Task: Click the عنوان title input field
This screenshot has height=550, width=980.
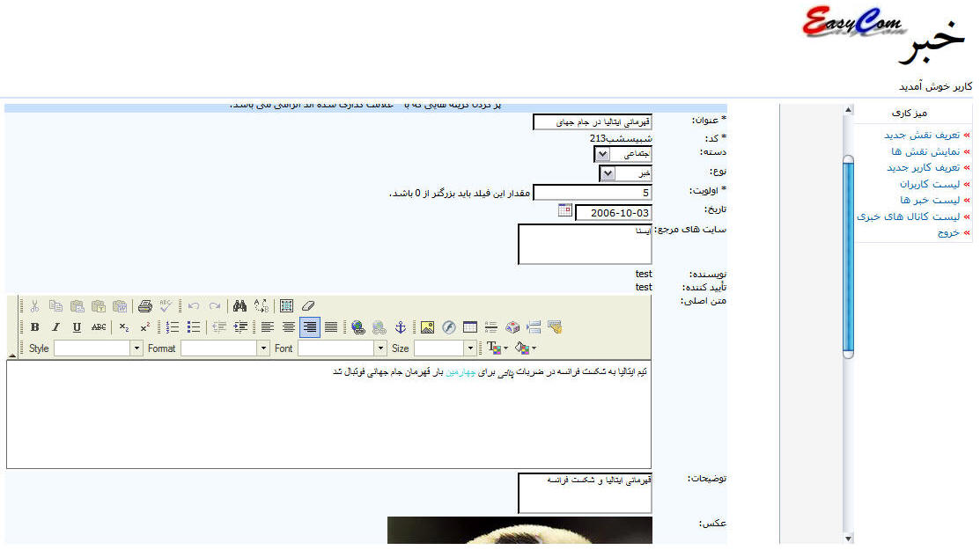Action: tap(592, 122)
